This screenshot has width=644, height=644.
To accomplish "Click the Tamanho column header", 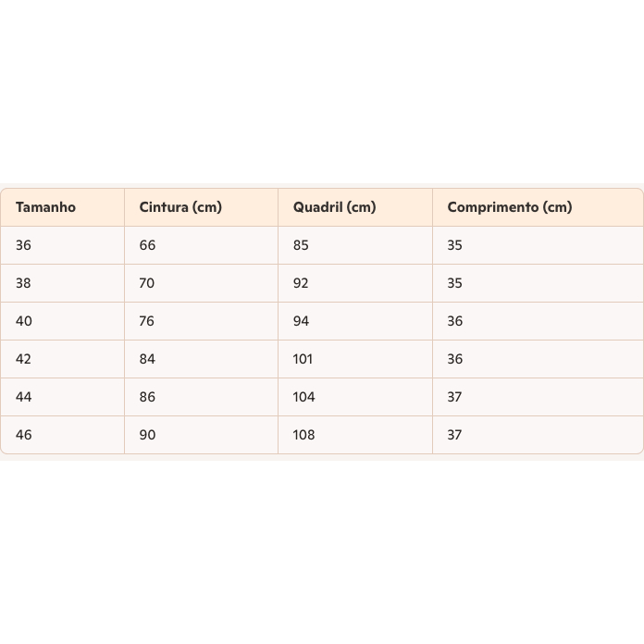I will click(45, 207).
